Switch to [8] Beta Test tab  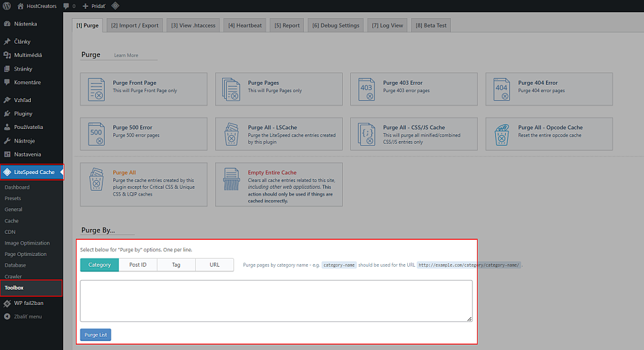431,25
